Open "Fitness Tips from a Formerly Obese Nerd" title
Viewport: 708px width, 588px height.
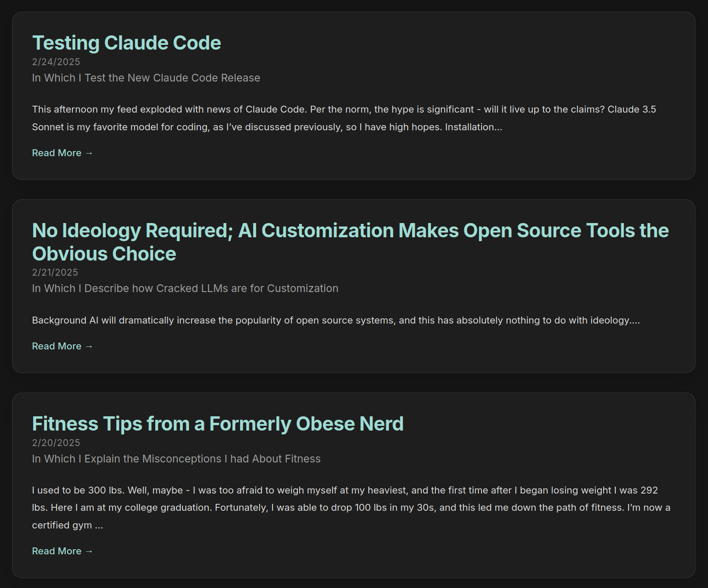218,424
